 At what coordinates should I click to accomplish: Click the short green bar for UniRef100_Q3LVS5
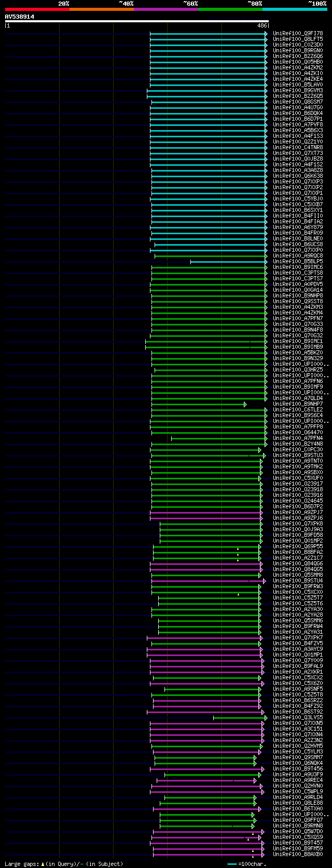(239, 718)
